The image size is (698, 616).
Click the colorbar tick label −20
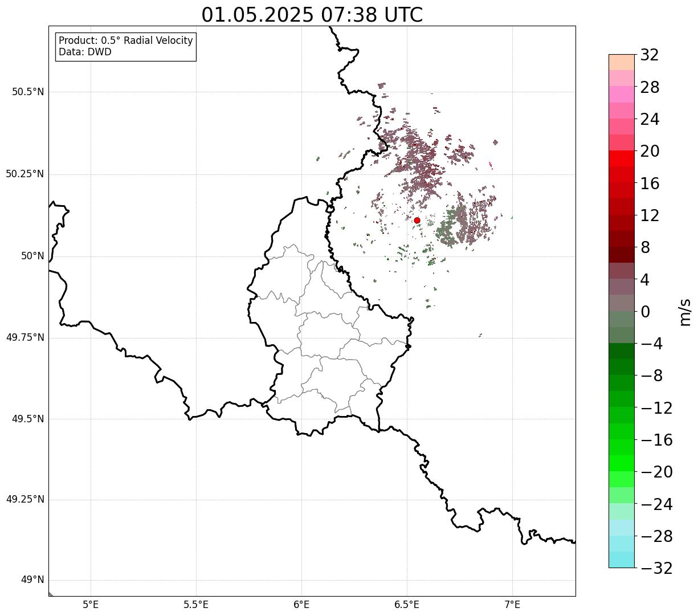(656, 472)
